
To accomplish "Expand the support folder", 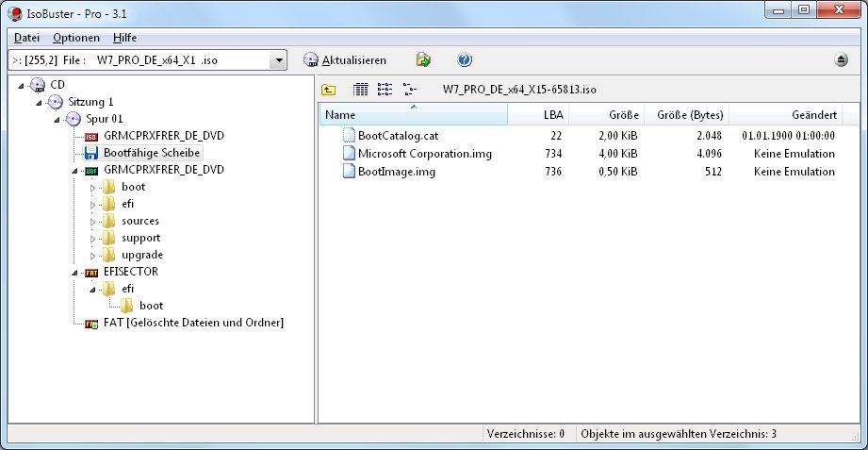I will tap(93, 239).
